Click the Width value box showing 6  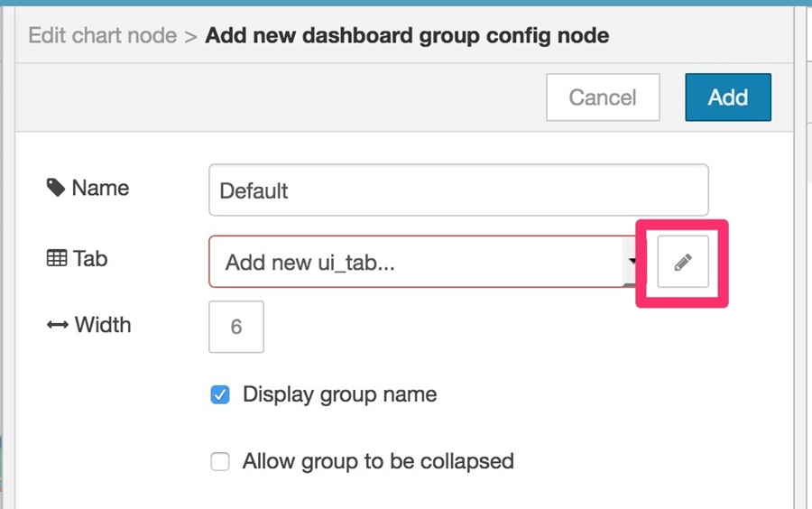[236, 327]
